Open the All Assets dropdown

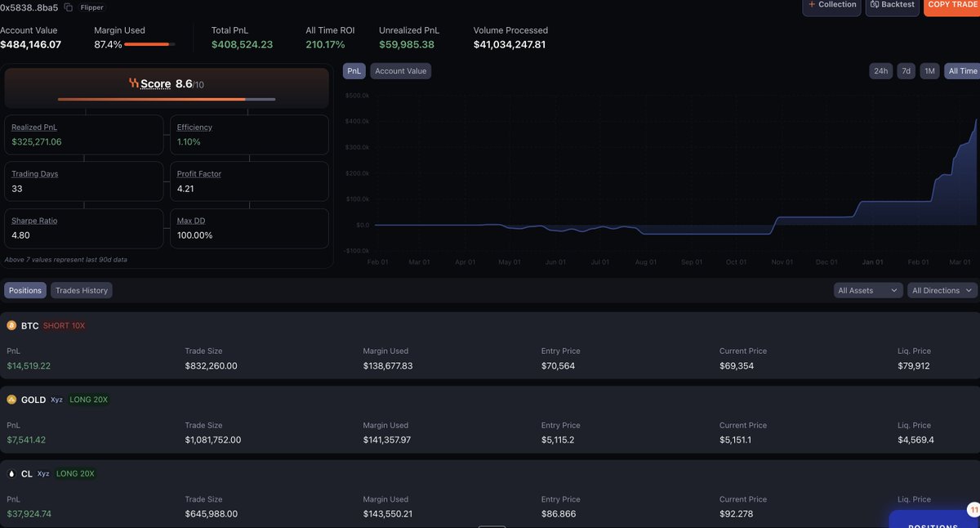(x=868, y=289)
